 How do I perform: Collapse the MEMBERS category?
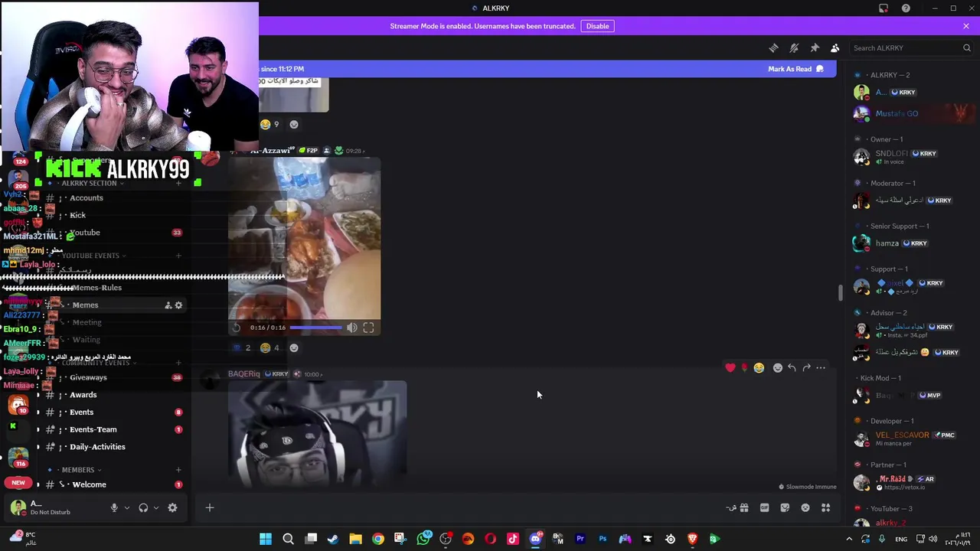click(78, 470)
